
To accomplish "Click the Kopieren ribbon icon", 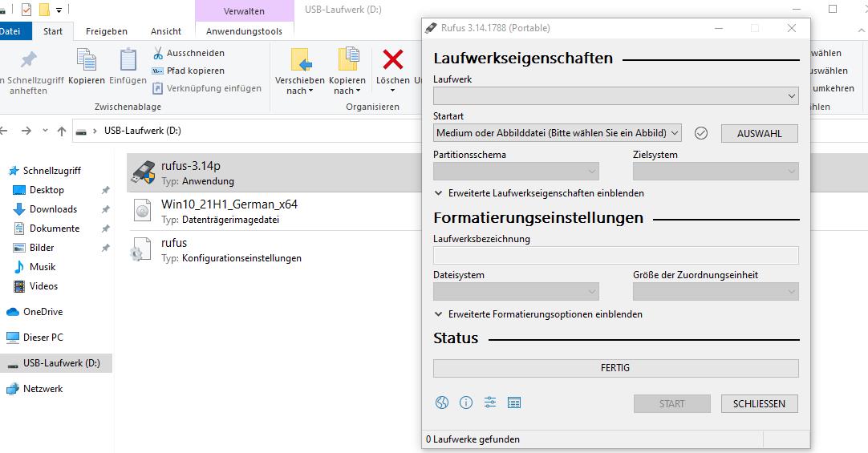I will (x=87, y=60).
